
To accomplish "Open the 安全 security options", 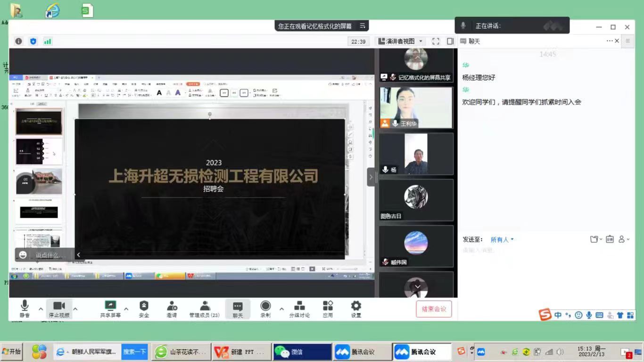I will tap(144, 309).
